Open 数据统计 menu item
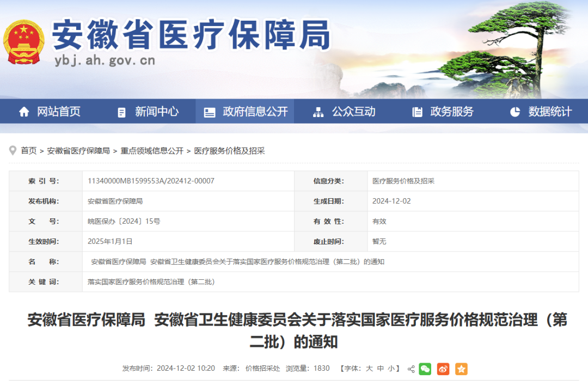 point(550,112)
